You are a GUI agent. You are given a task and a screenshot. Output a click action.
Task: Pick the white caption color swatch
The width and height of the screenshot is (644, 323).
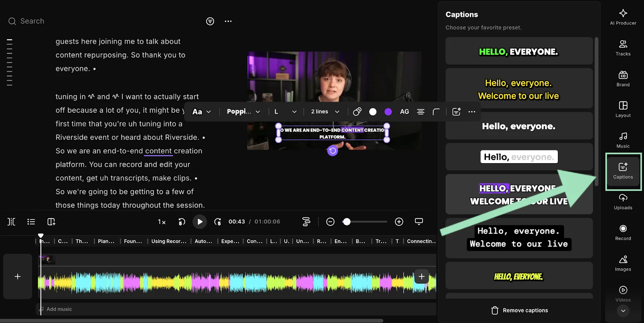[x=373, y=112]
